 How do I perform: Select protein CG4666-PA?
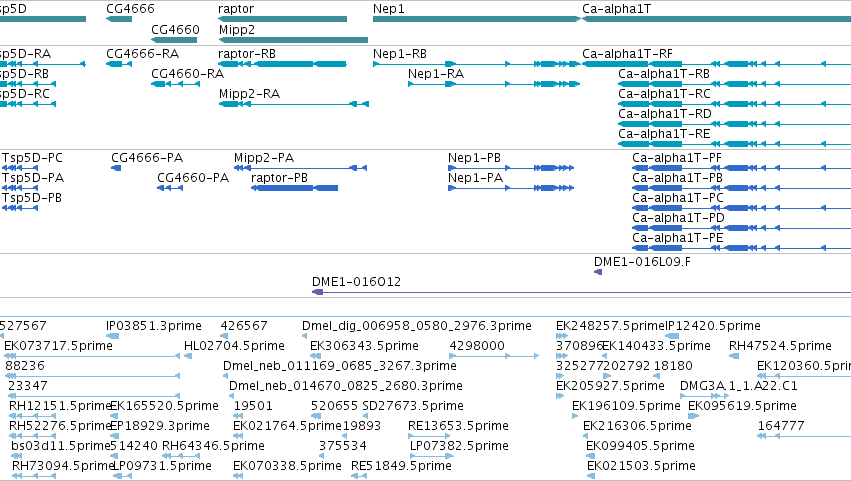pos(147,158)
